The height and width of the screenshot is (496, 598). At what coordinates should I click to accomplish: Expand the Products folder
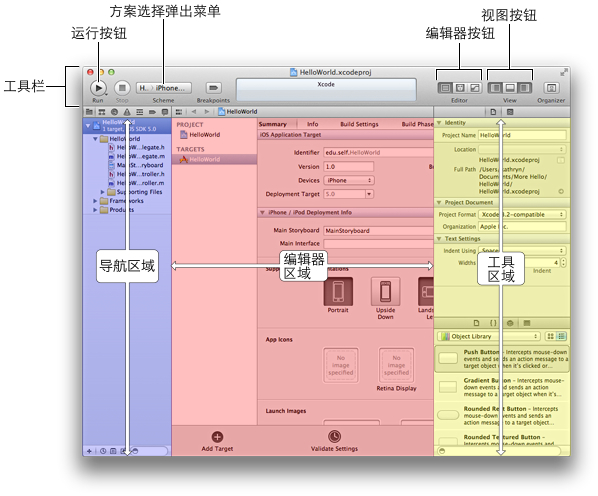(x=95, y=210)
